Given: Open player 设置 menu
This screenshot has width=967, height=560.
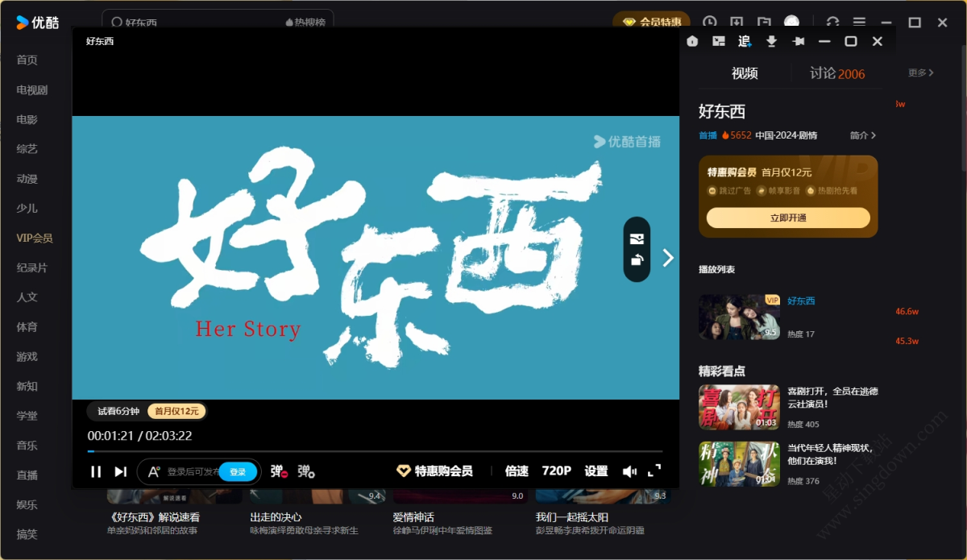Looking at the screenshot, I should pos(596,471).
